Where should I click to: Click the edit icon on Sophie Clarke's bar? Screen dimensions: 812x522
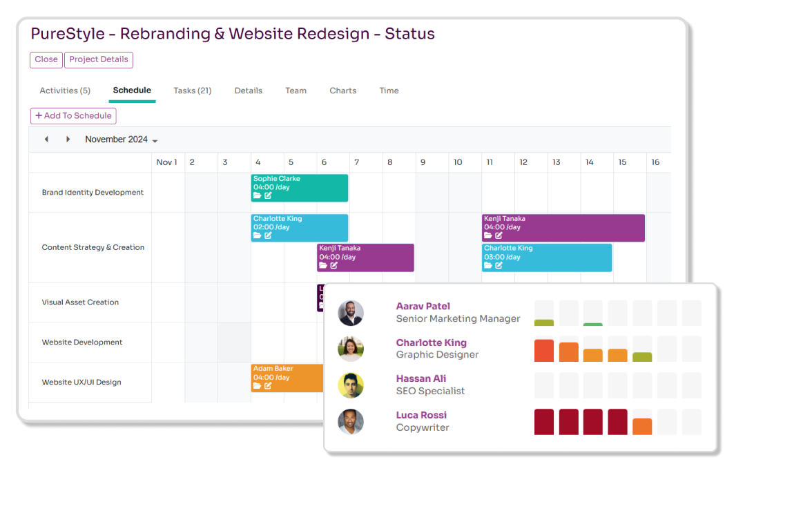click(268, 196)
